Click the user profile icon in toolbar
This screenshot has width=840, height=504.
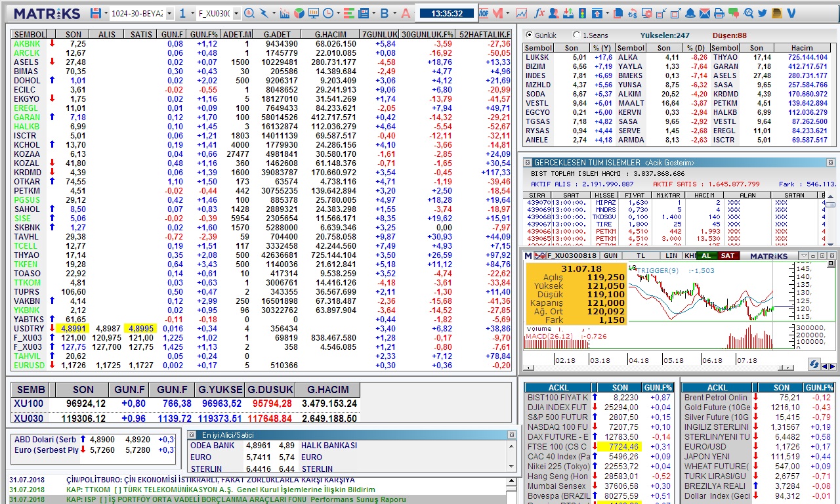coord(554,13)
